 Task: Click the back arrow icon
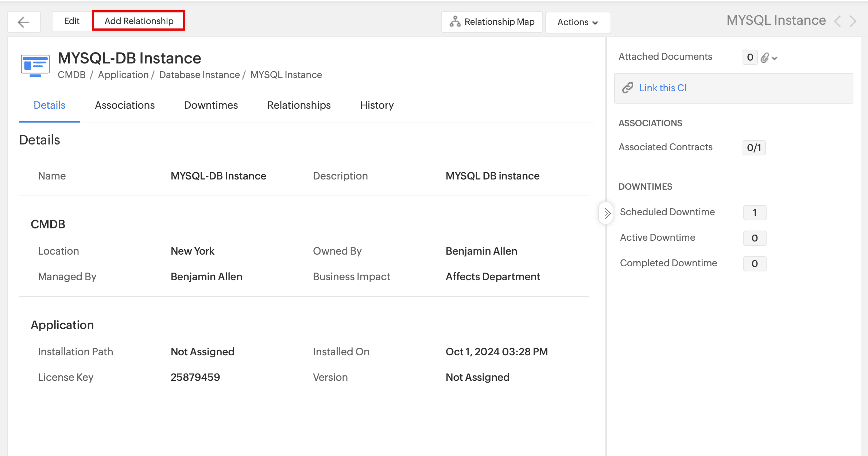(24, 22)
